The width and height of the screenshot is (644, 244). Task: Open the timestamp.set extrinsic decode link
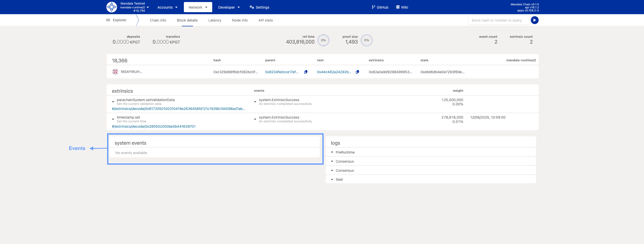click(154, 126)
